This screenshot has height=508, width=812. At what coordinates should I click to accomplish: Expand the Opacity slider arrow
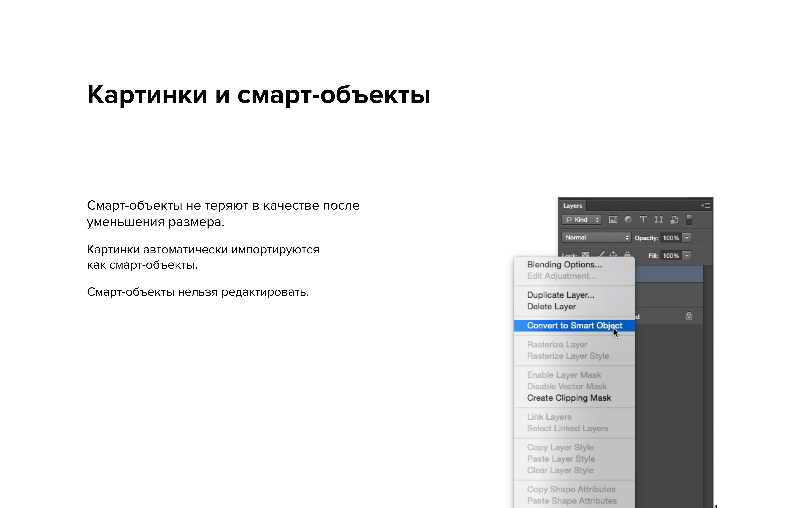(687, 238)
